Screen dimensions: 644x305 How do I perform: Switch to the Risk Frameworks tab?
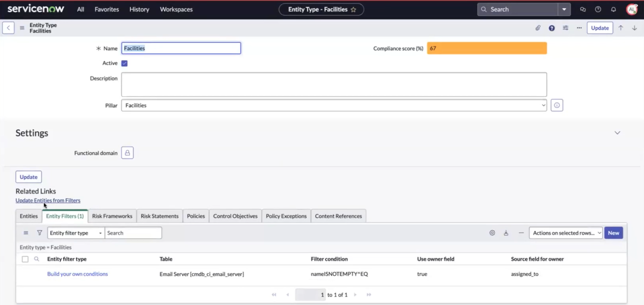(112, 216)
